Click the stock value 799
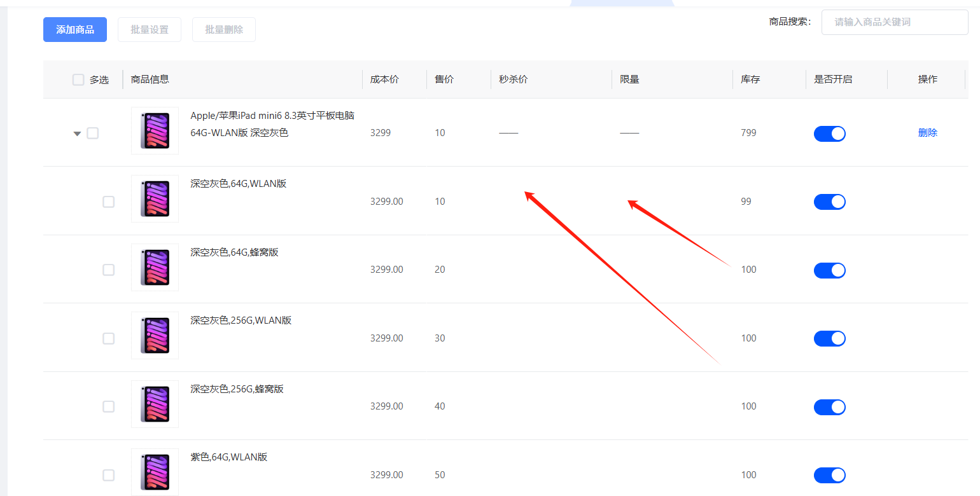 pos(748,133)
